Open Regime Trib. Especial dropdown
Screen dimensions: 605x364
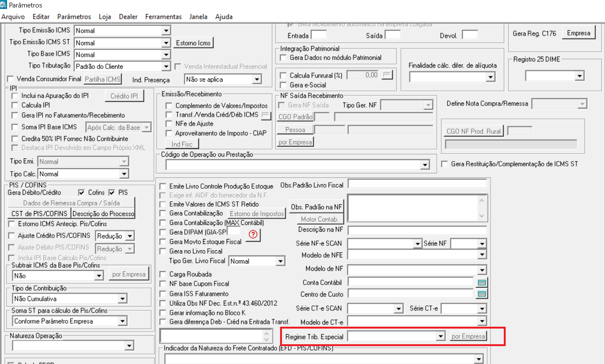click(x=441, y=336)
